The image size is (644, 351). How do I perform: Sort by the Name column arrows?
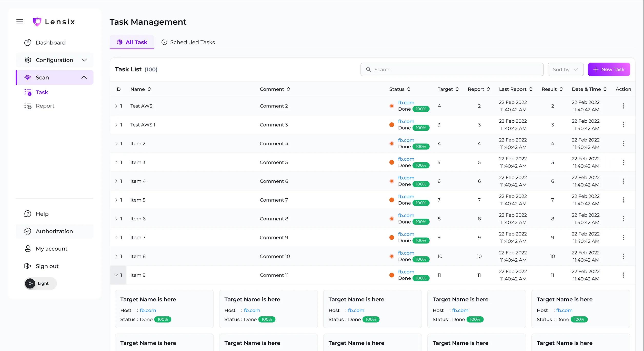149,89
